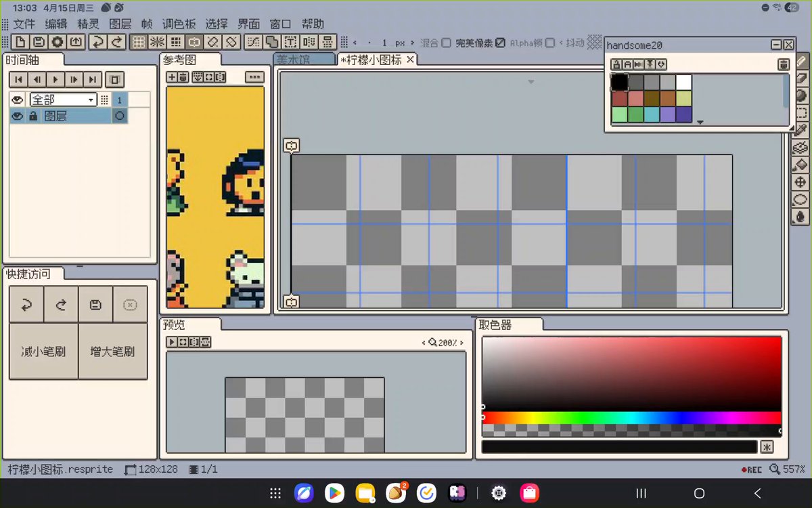Enable the 混合 checkbox

tap(446, 43)
